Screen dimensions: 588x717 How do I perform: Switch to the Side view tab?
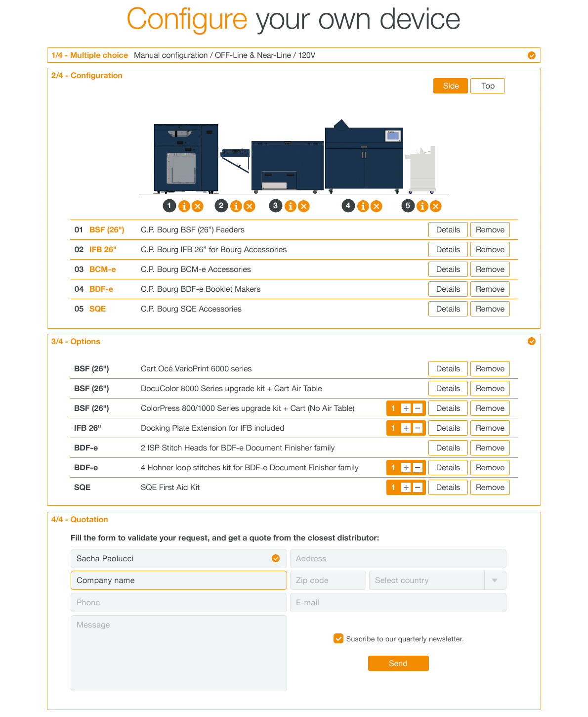click(x=451, y=86)
